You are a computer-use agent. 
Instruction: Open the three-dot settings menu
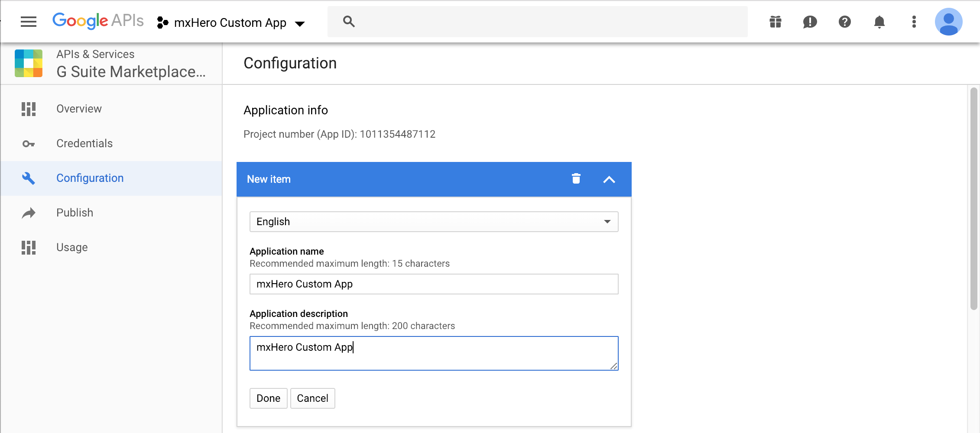tap(914, 22)
